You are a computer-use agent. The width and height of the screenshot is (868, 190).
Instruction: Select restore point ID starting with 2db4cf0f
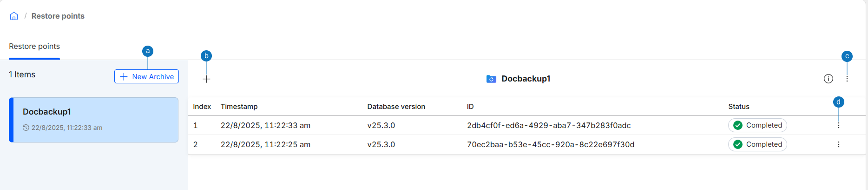click(549, 125)
